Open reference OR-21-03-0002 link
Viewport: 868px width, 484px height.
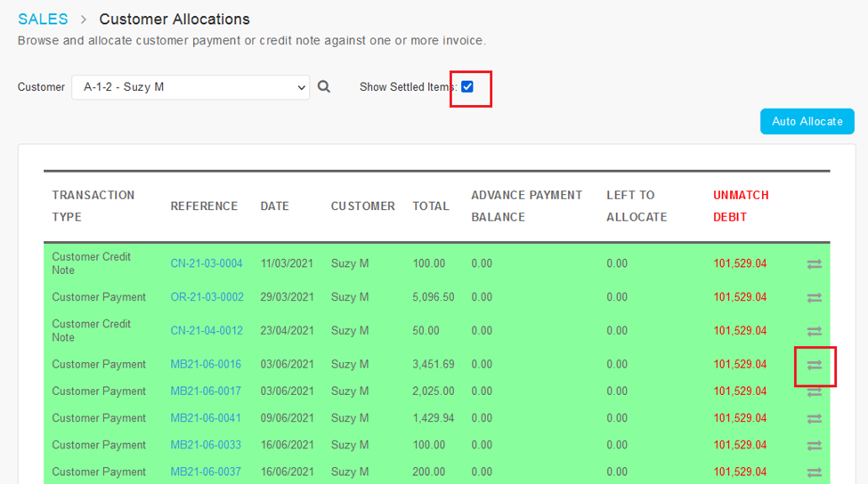pos(207,297)
